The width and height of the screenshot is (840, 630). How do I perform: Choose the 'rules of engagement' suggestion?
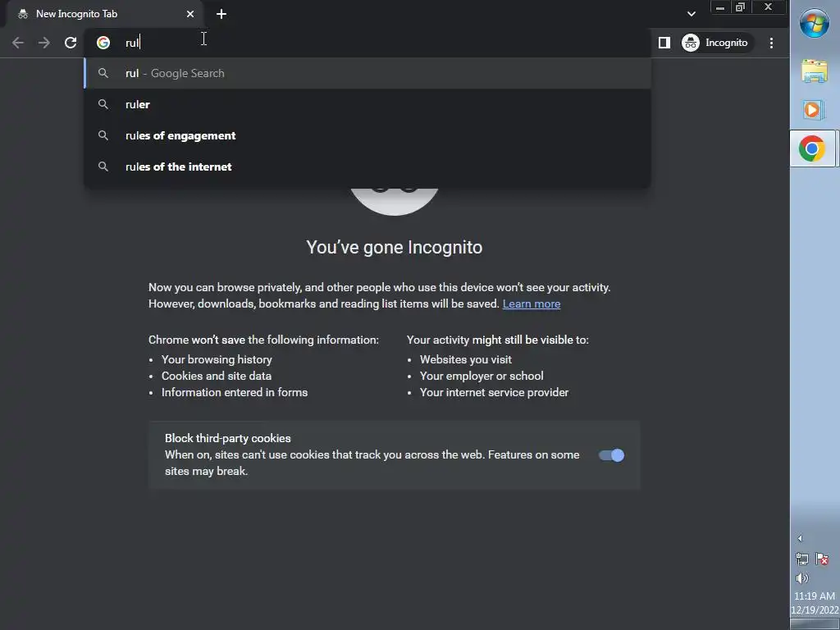click(367, 135)
